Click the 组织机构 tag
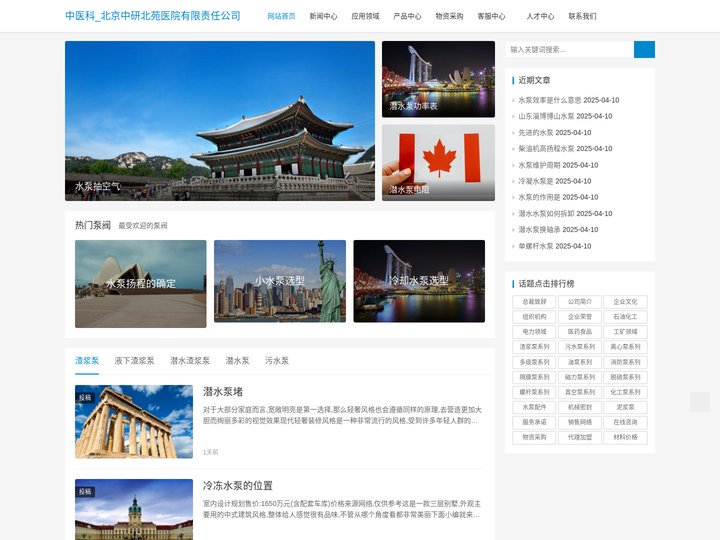This screenshot has width=720, height=540. (534, 317)
